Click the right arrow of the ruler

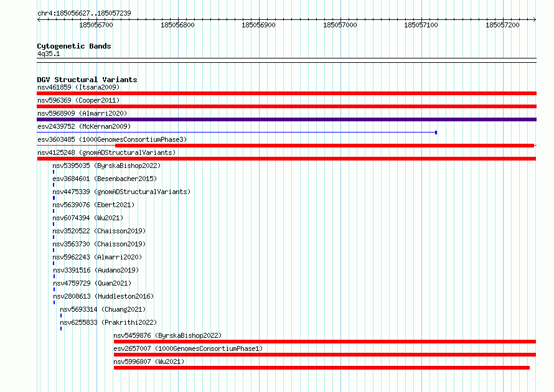click(x=534, y=20)
